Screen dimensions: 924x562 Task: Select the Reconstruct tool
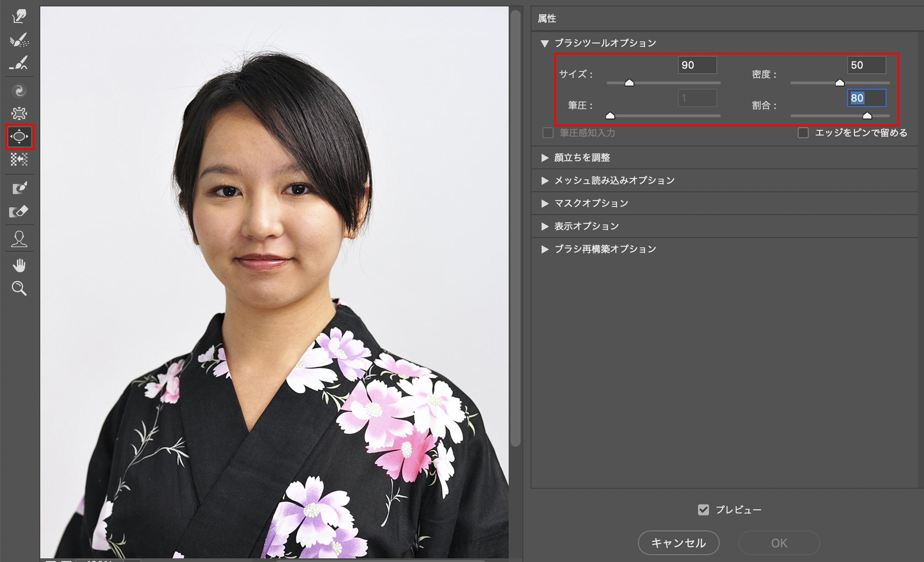tap(19, 40)
